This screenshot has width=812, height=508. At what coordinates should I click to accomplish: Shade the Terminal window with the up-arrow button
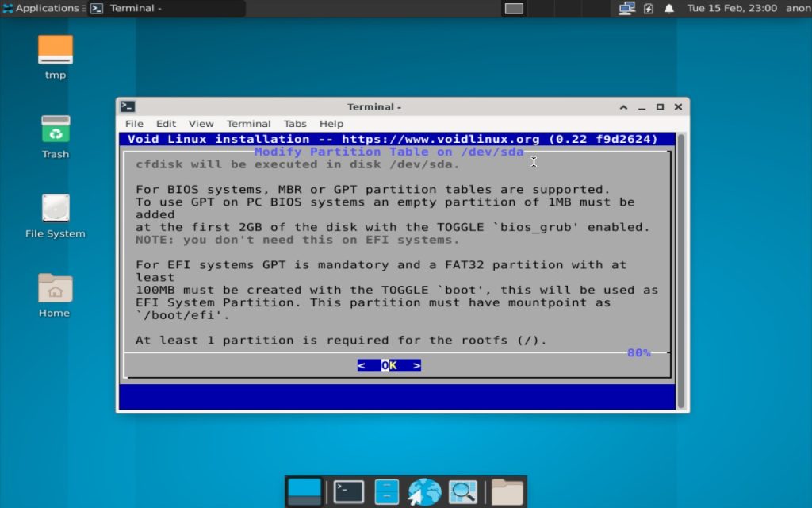[x=623, y=107]
